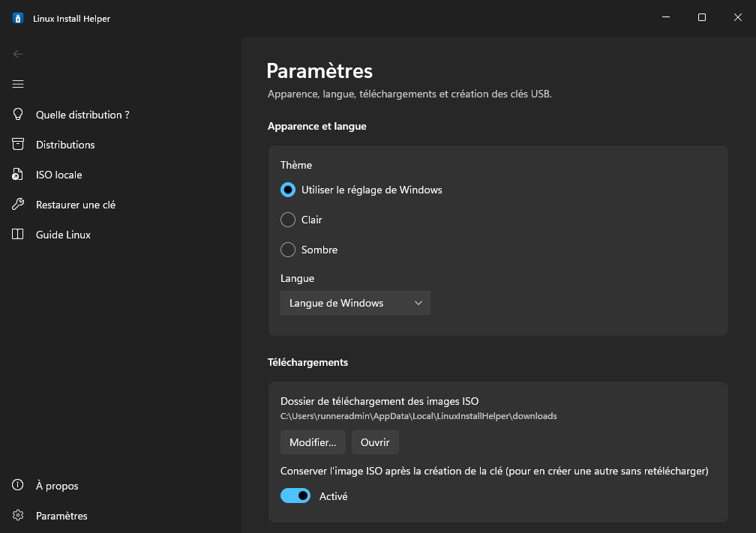Click the back arrow icon
The height and width of the screenshot is (533, 756).
pyautogui.click(x=18, y=54)
